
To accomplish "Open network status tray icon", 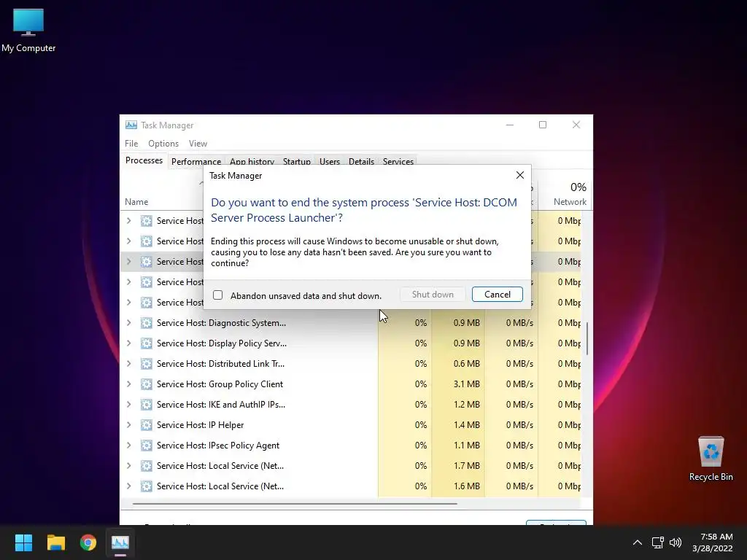I will click(658, 542).
